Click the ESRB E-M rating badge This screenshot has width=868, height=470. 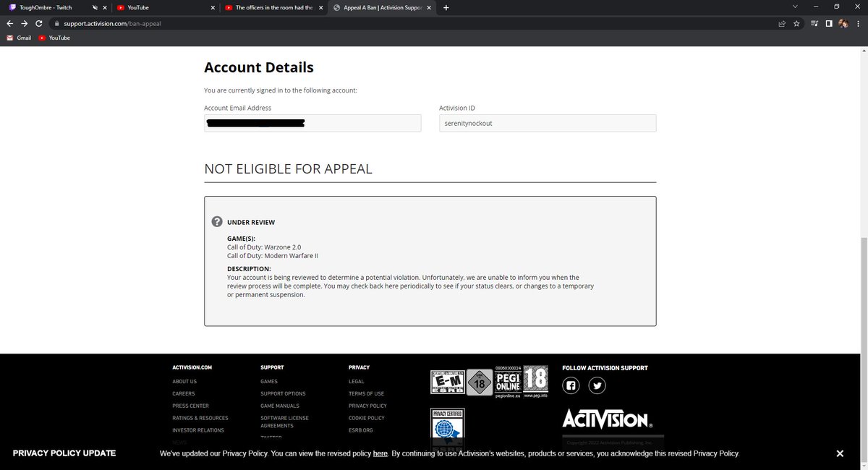point(447,382)
